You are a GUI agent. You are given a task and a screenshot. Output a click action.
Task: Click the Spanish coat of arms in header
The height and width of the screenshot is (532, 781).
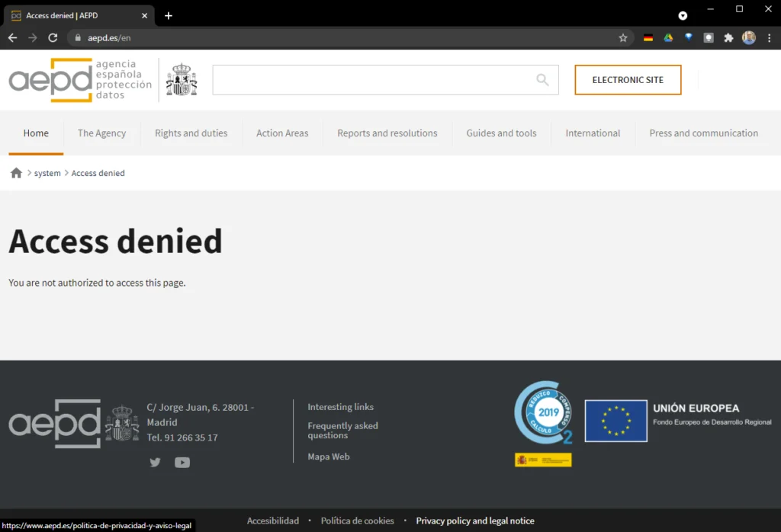(x=182, y=79)
